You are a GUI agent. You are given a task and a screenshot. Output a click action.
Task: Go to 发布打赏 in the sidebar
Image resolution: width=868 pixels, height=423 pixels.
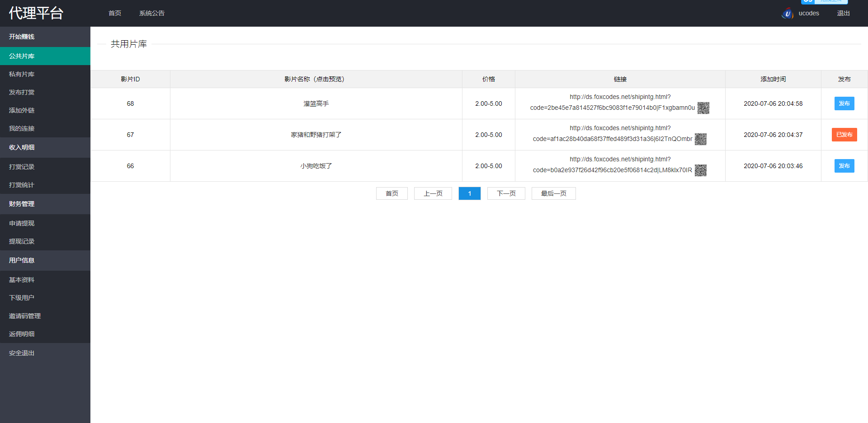point(22,92)
